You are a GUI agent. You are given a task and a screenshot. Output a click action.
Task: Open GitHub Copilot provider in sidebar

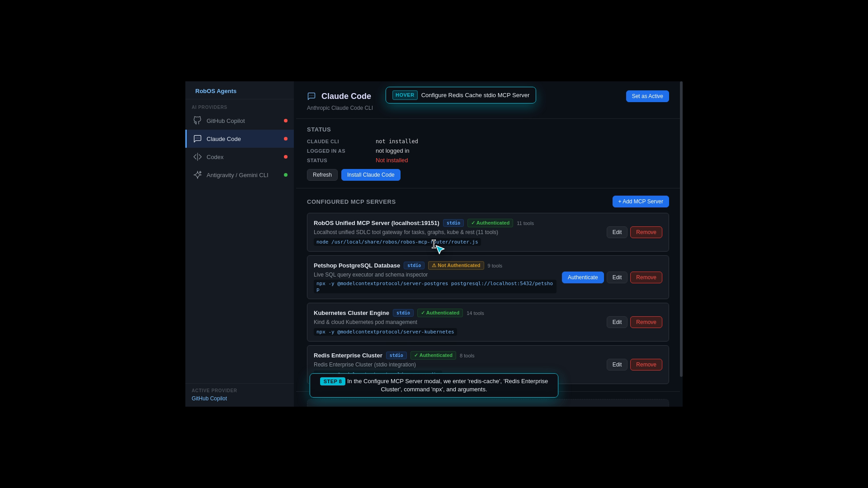click(240, 121)
